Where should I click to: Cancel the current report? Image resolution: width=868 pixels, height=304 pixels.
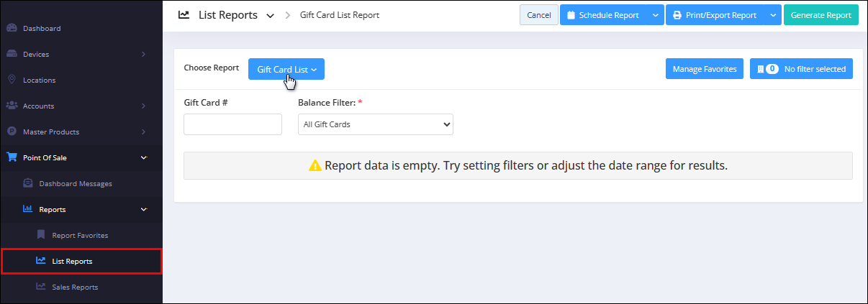pyautogui.click(x=539, y=15)
